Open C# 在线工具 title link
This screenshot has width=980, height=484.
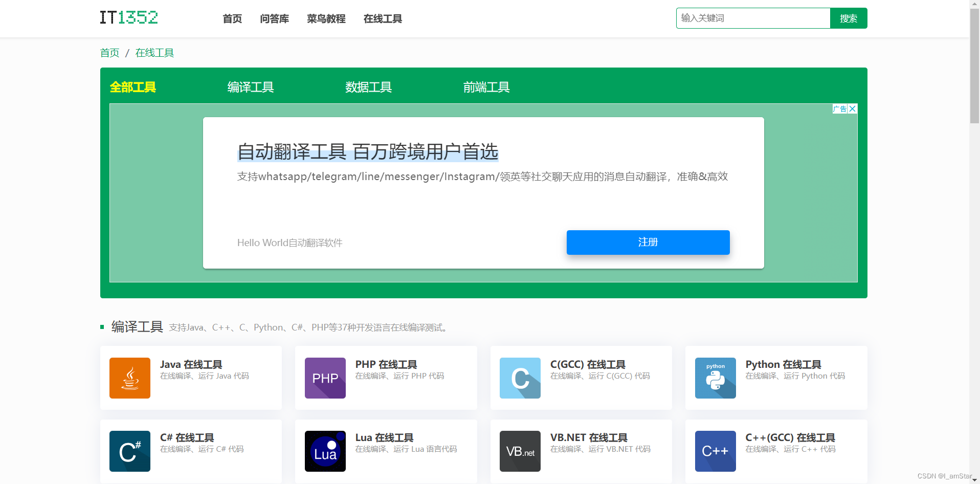tap(187, 437)
